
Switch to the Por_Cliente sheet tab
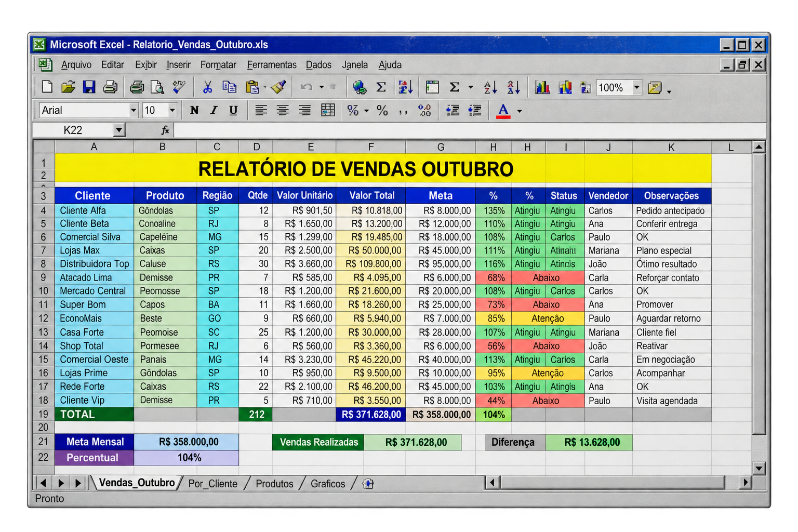pyautogui.click(x=213, y=484)
